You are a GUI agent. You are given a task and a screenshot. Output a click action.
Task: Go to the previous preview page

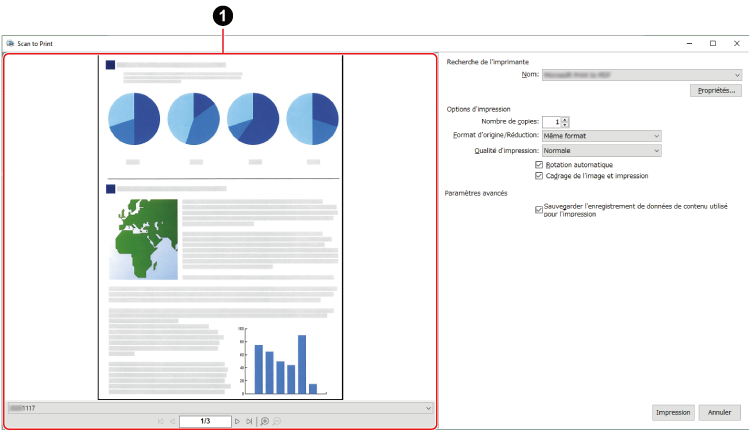coord(173,421)
